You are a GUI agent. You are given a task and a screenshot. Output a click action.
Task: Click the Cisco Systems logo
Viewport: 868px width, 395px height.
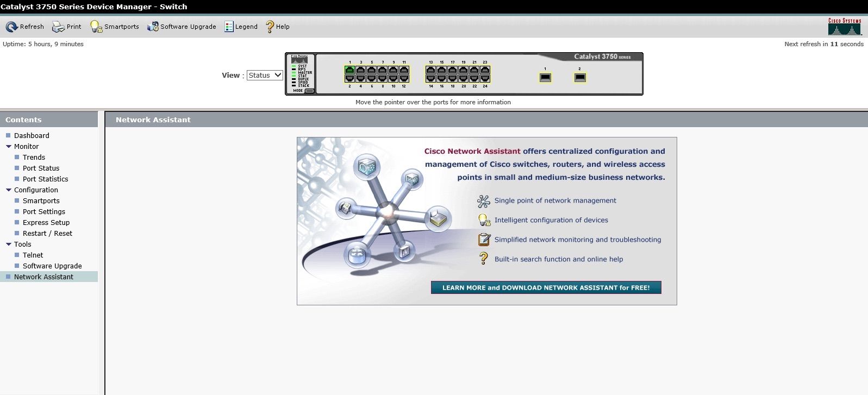tap(844, 26)
